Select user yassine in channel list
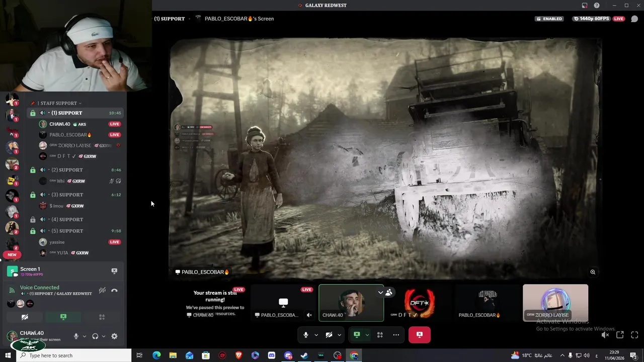Viewport: 644px width, 362px height. pos(80,242)
